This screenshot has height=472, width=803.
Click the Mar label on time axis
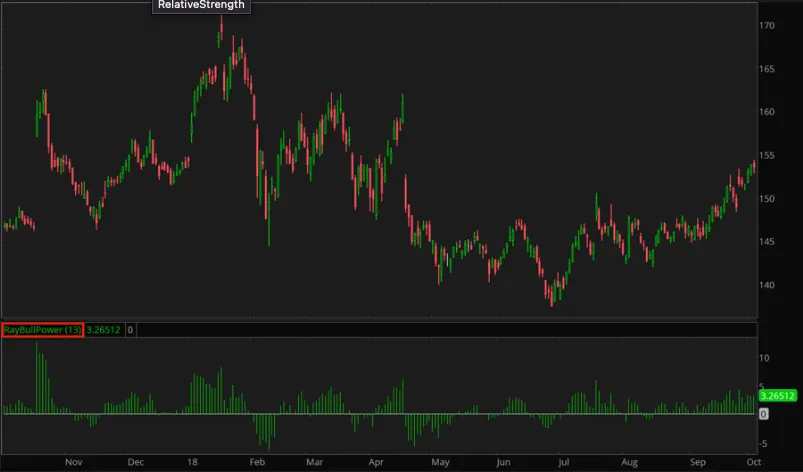coord(314,462)
